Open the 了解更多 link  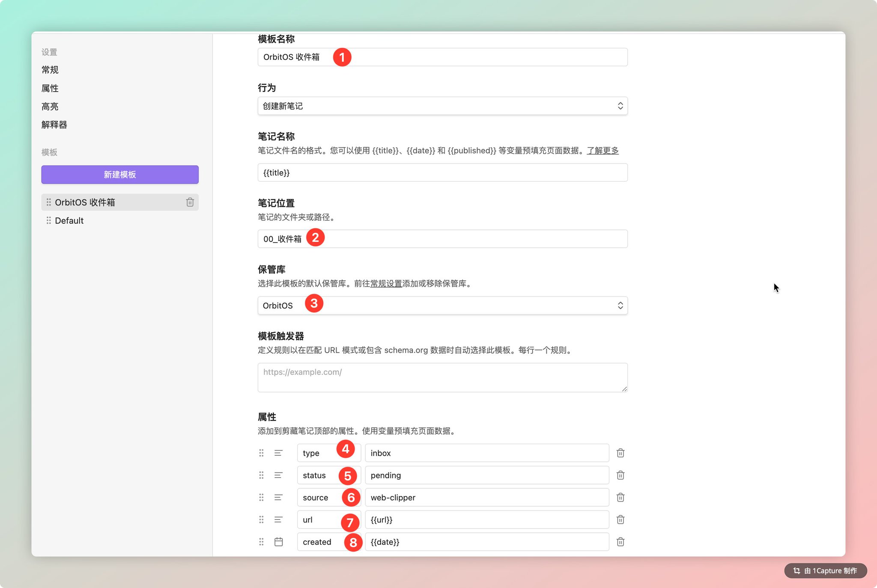point(603,151)
